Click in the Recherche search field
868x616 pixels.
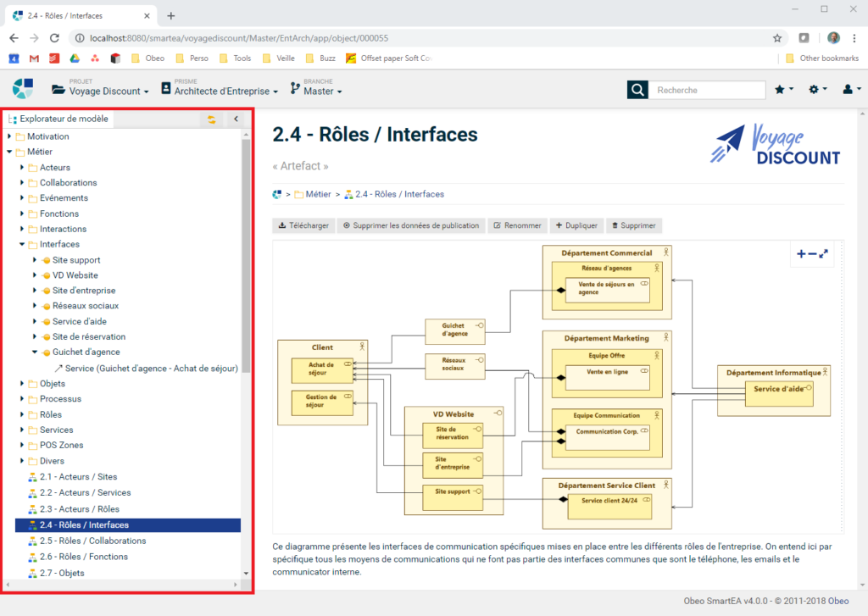[x=712, y=89]
